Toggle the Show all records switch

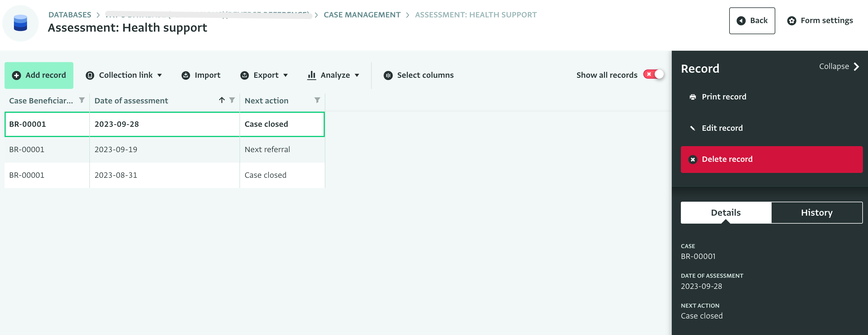tap(654, 75)
